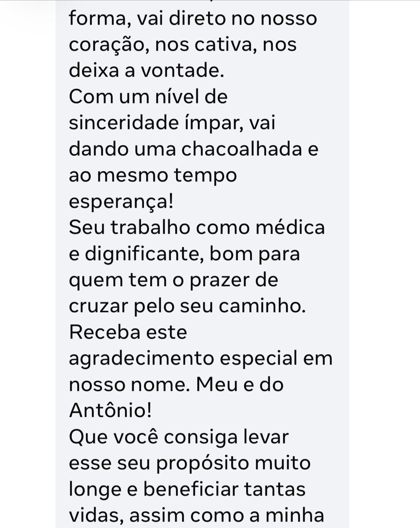Click the word "agradecimento"

click(x=141, y=358)
